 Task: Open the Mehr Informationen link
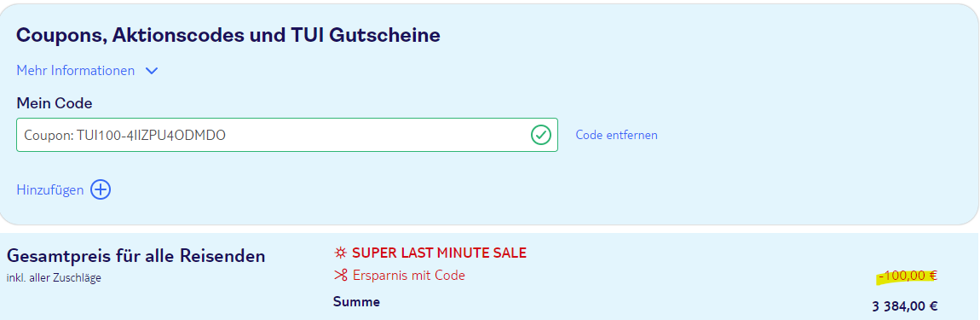coord(76,71)
